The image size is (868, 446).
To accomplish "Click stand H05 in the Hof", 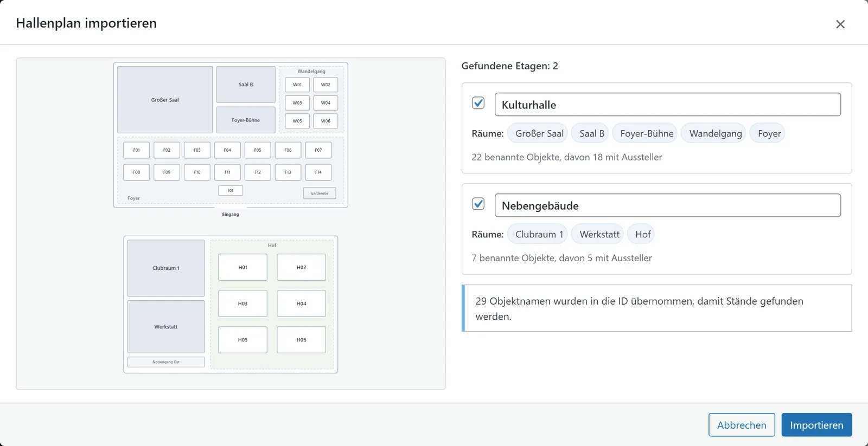I will 243,340.
